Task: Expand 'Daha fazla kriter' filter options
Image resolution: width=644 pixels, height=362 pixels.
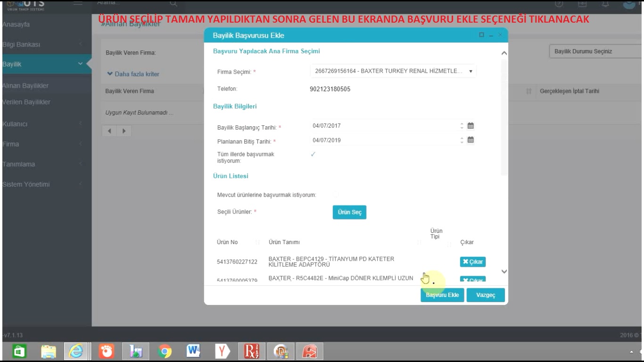Action: 133,74
